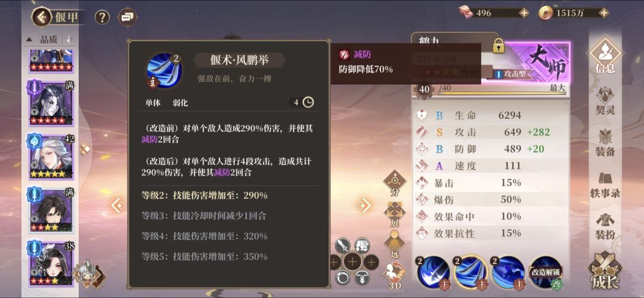This screenshot has width=644, height=298.
Task: Select the 偃术·风鹏举 skill icon in bottom row
Action: tap(470, 272)
